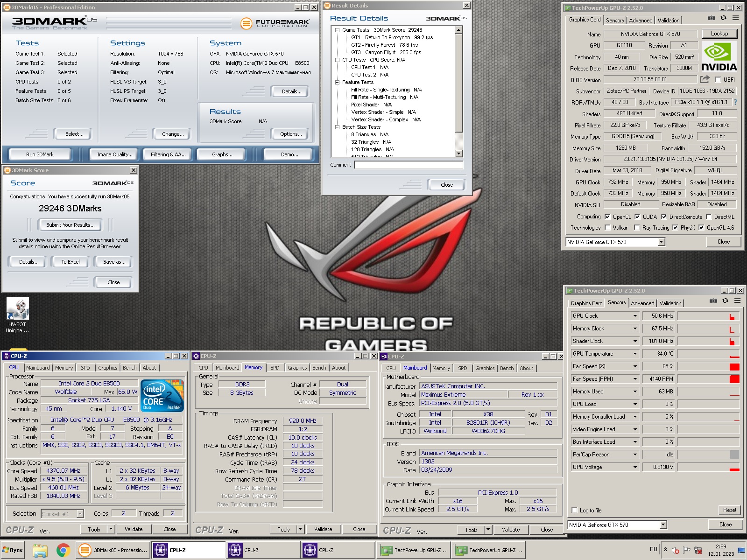Screen dimensions: 747x560
Task: Open Tools dropdown arrow in CPU-Z CPU window
Action: (x=111, y=529)
